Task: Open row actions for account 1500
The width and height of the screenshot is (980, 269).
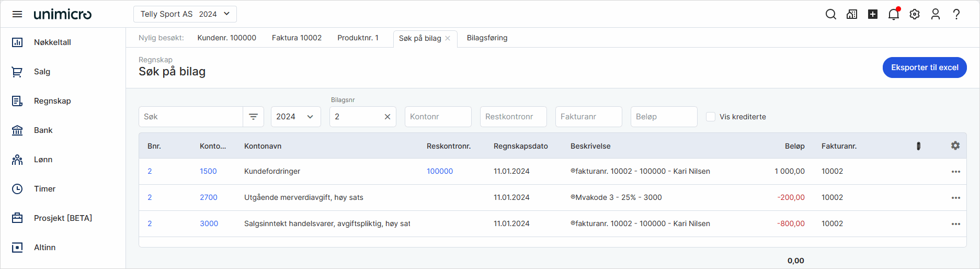Action: [x=955, y=172]
